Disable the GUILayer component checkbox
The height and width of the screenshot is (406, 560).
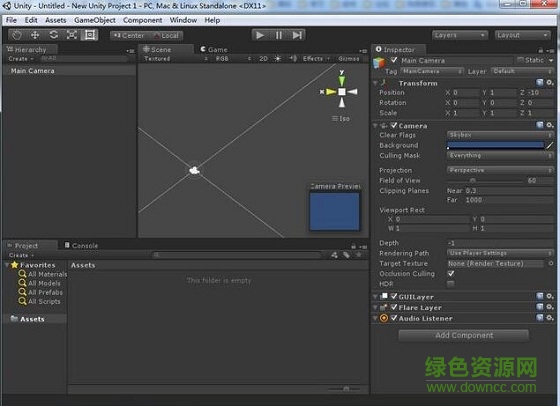394,296
